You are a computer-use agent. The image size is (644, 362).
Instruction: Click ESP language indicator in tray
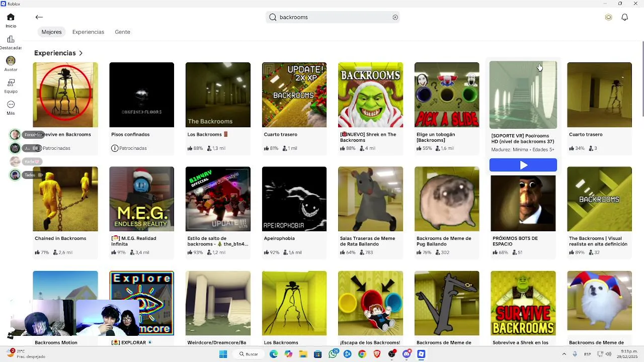(x=588, y=354)
